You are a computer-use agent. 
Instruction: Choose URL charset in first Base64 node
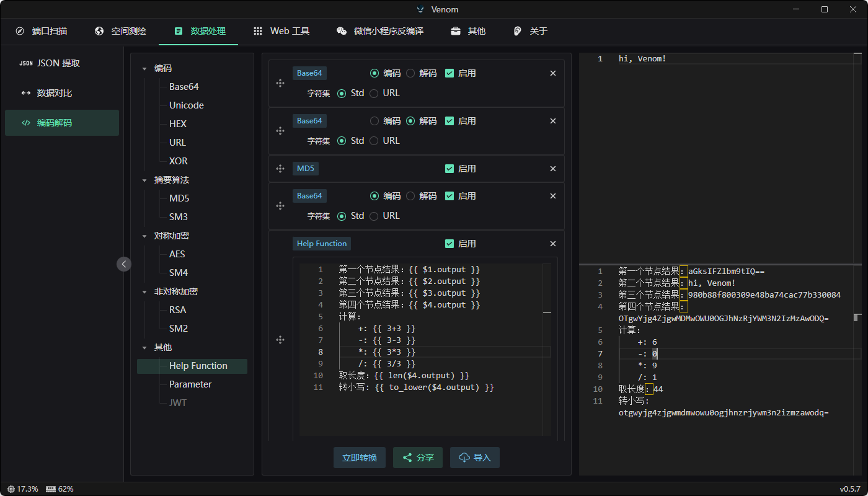(x=374, y=93)
